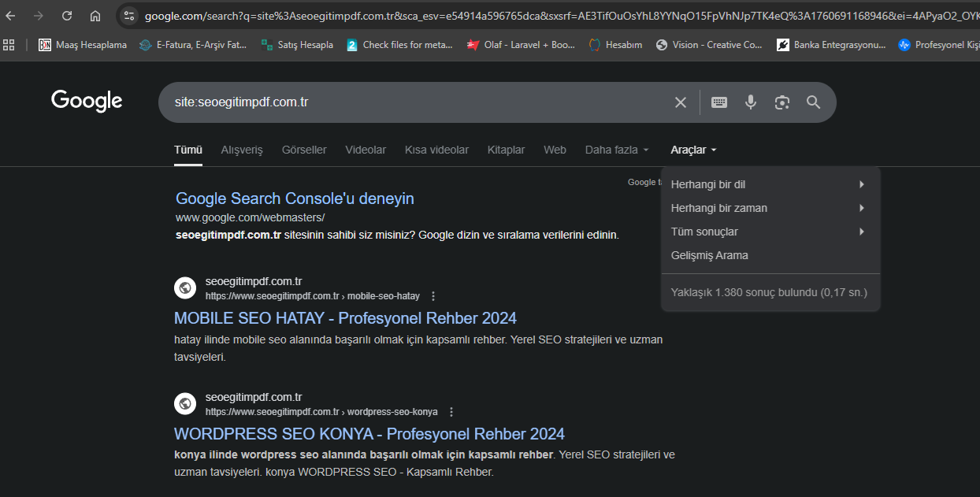
Task: Open three-dot menu for mobile-seo-hatay result
Action: click(x=433, y=296)
